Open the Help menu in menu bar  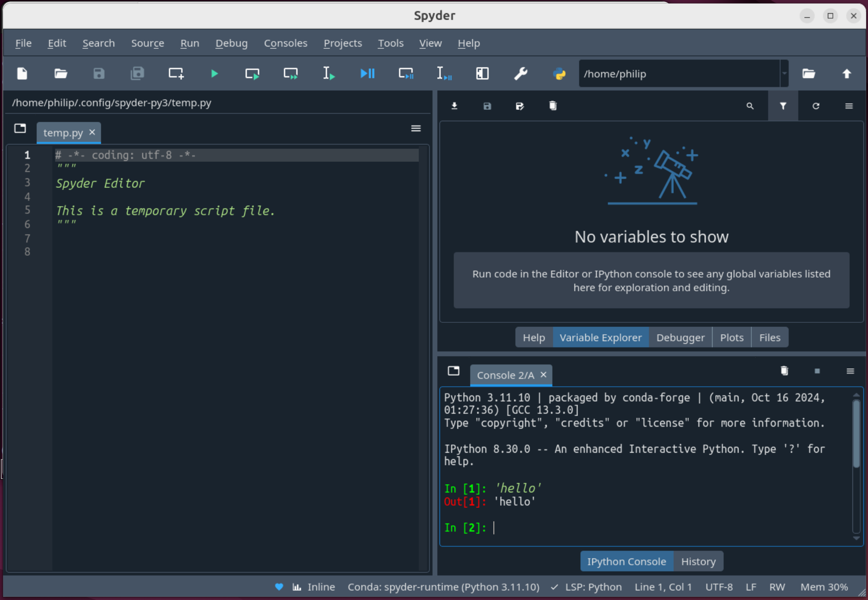tap(469, 43)
